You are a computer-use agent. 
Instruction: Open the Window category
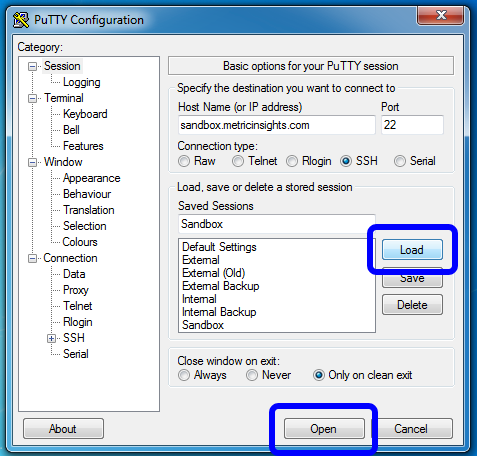63,162
